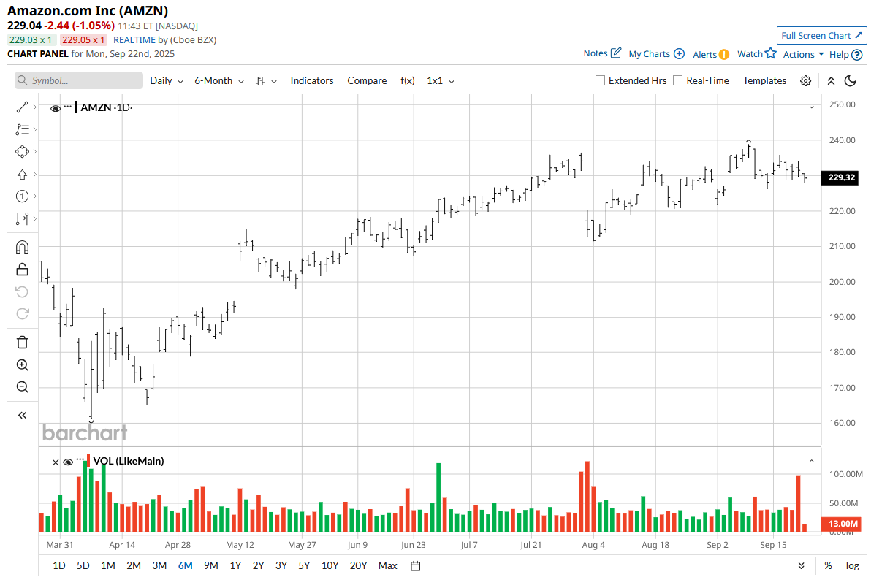The image size is (890, 588).
Task: Toggle percent scale mode
Action: coord(828,566)
